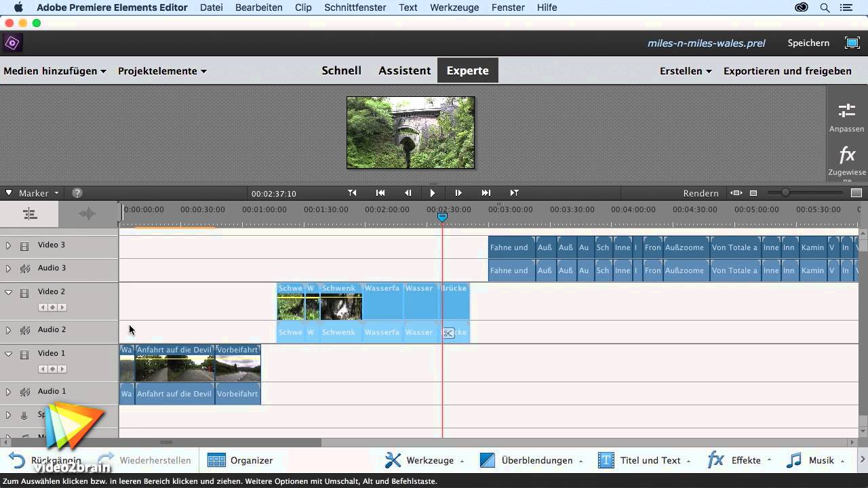Toggle Audio 2 track mute icon

[25, 330]
